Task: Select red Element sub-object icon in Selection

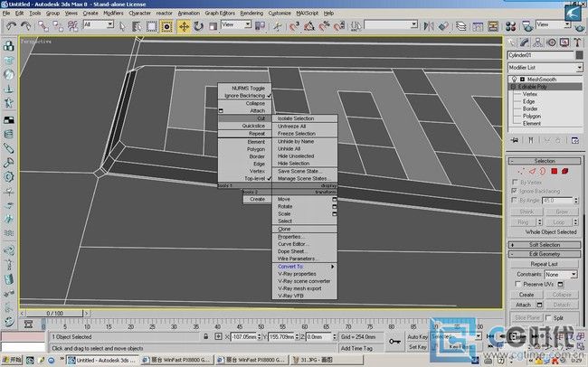Action: click(564, 172)
